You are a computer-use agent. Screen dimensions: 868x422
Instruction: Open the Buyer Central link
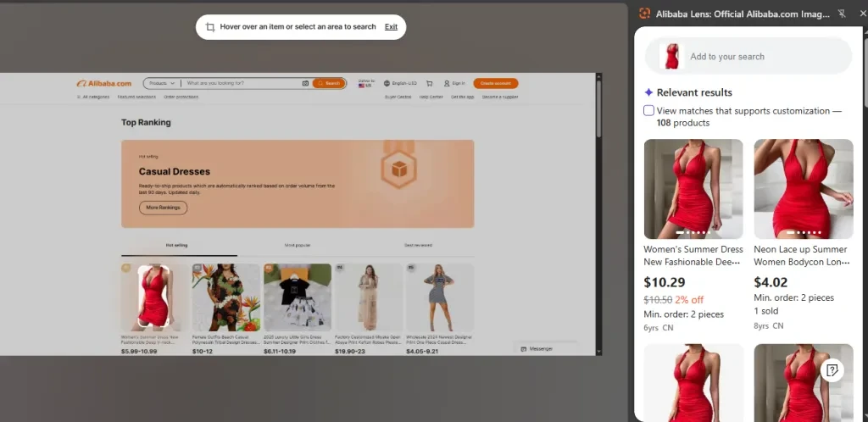point(398,97)
